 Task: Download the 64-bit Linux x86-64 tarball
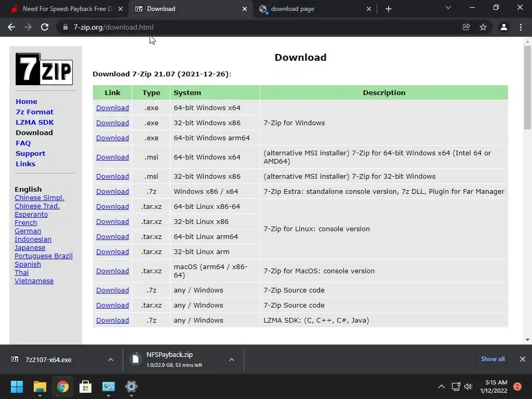[112, 207]
